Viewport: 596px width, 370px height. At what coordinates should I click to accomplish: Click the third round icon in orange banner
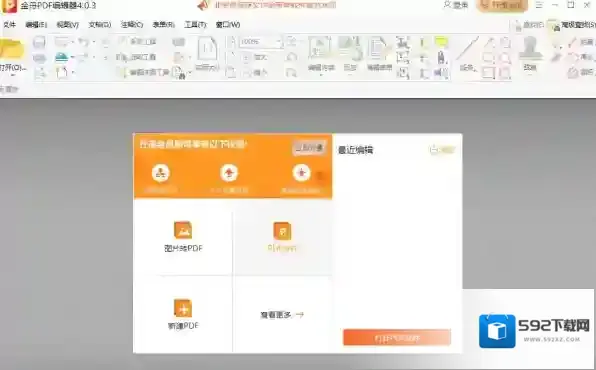[301, 173]
